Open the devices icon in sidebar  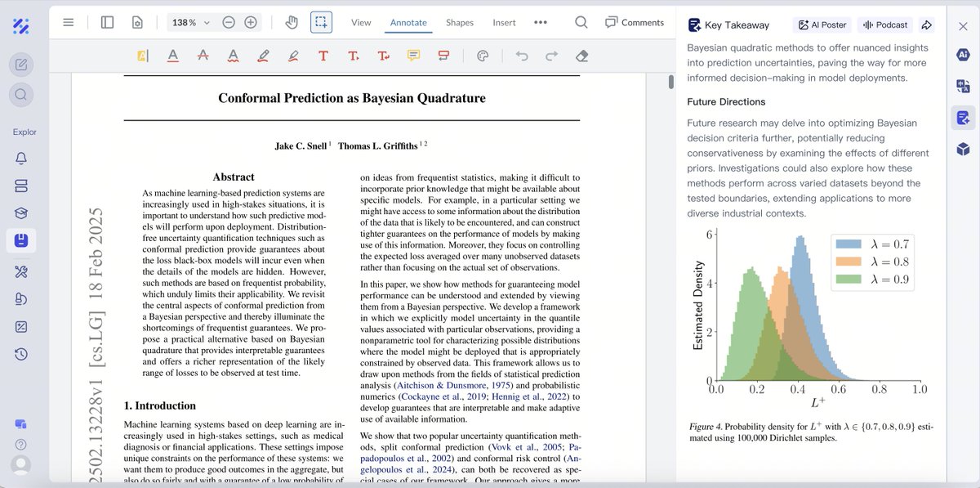(21, 424)
